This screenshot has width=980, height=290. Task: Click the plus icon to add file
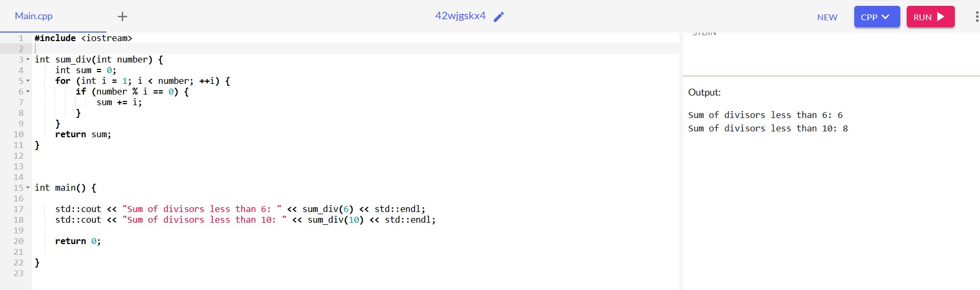pos(122,17)
